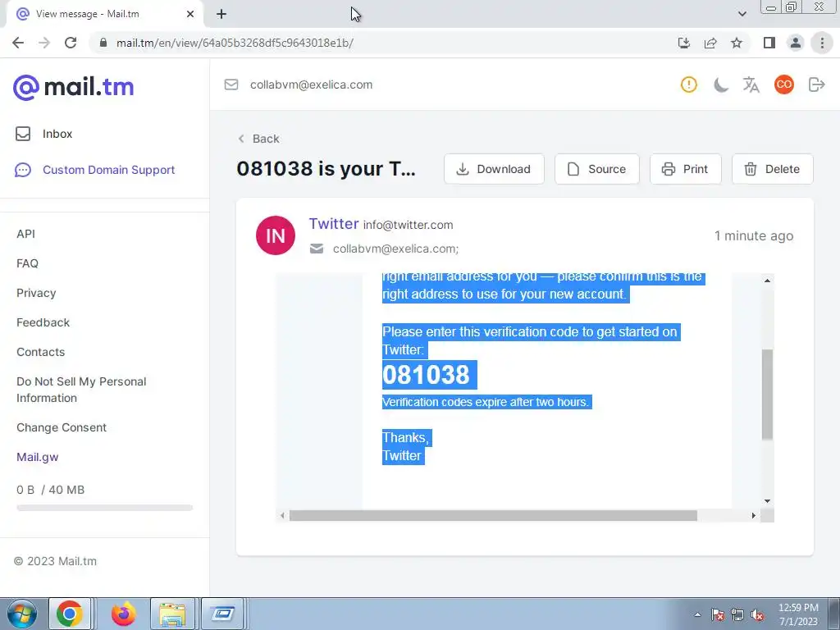The width and height of the screenshot is (840, 630).
Task: Open a new browser tab
Action: pyautogui.click(x=221, y=14)
